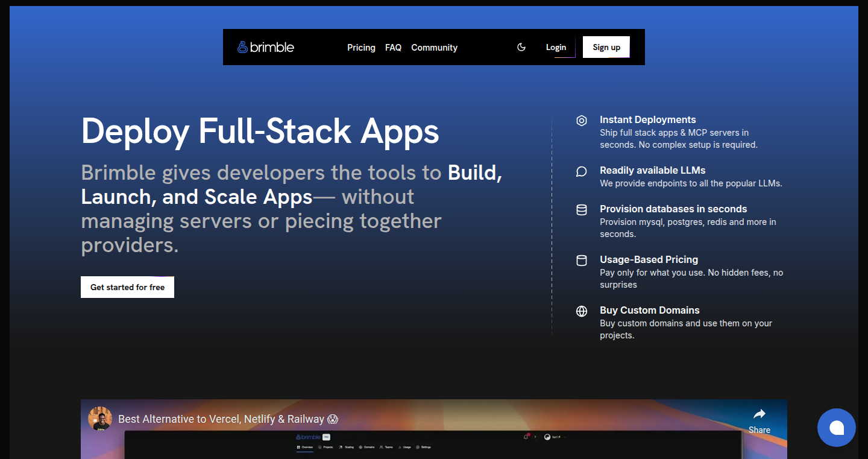The width and height of the screenshot is (868, 459).
Task: Toggle dark mode with the moon icon
Action: click(521, 47)
